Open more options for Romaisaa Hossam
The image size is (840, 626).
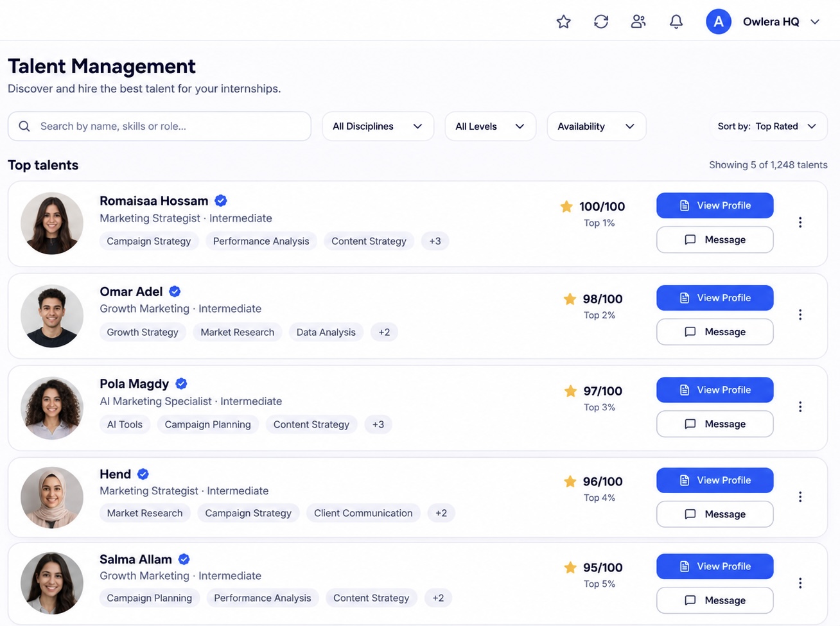tap(800, 222)
